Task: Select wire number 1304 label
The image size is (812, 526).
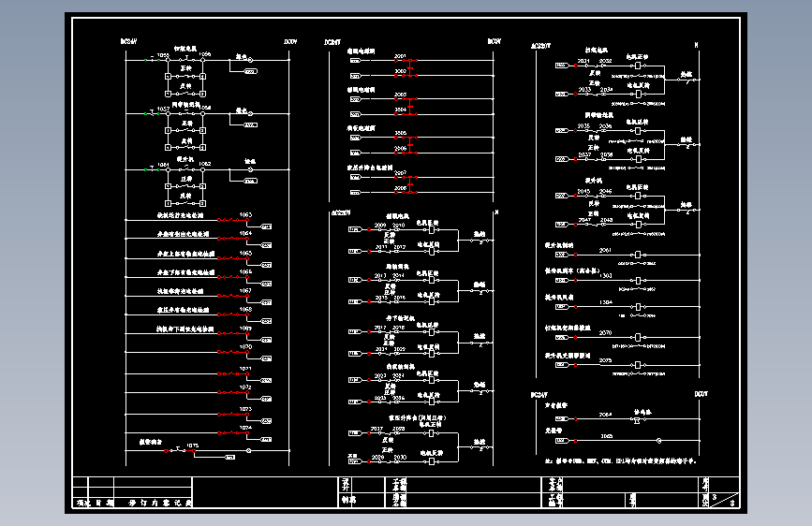Action: (606, 301)
